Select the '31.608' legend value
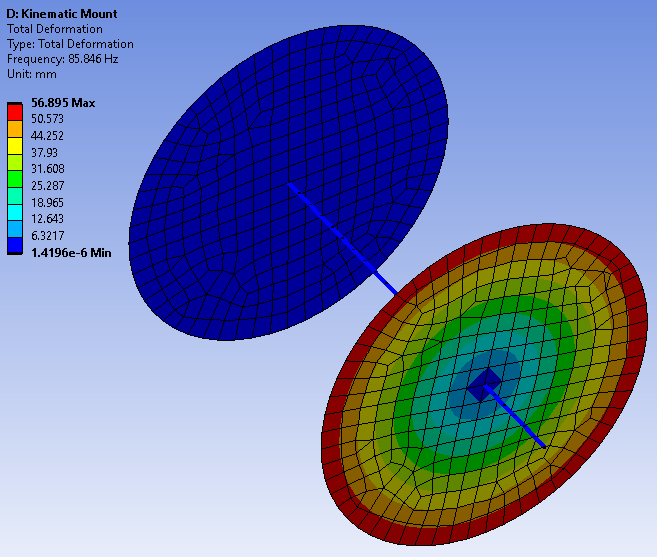 tap(48, 169)
